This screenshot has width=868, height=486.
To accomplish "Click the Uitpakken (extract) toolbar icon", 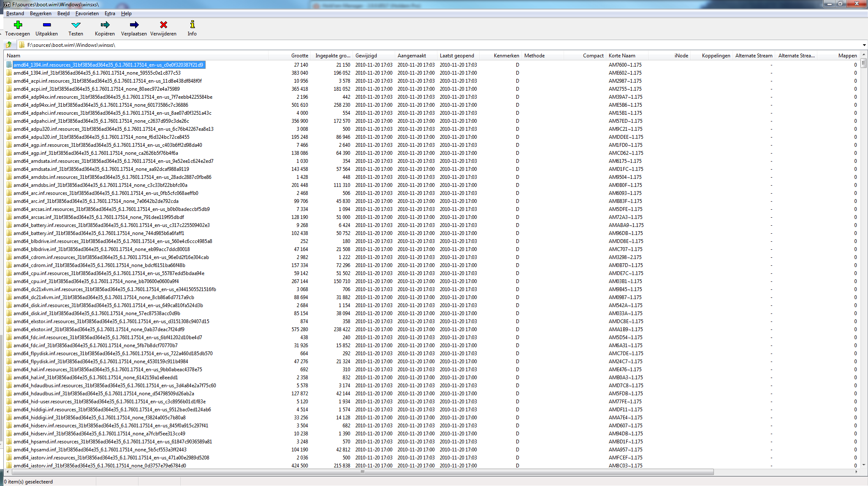I will coord(47,25).
